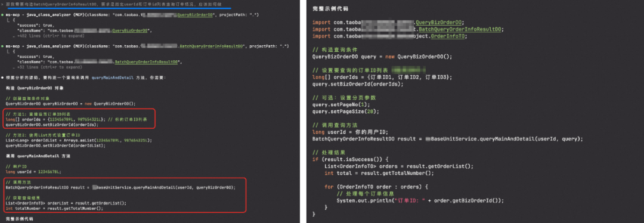Click comment '// 方法1: 直接设置订单ID列表'
This screenshot has width=644, height=223.
pyautogui.click(x=38, y=114)
